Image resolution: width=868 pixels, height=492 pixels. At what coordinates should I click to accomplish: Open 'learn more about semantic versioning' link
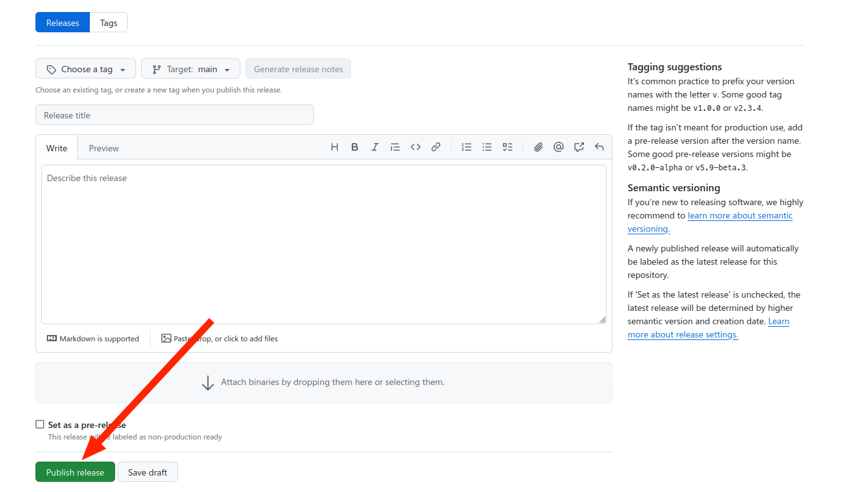click(x=740, y=216)
